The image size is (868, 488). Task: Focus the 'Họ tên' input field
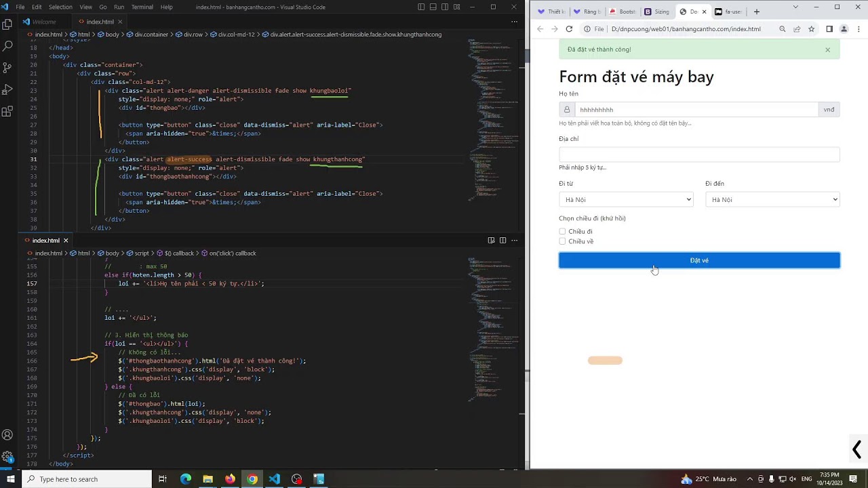tap(696, 109)
